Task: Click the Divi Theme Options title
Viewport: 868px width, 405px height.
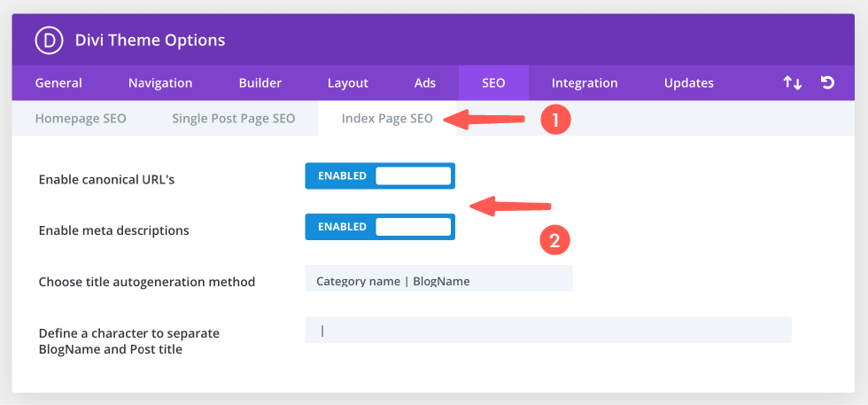Action: pyautogui.click(x=150, y=41)
